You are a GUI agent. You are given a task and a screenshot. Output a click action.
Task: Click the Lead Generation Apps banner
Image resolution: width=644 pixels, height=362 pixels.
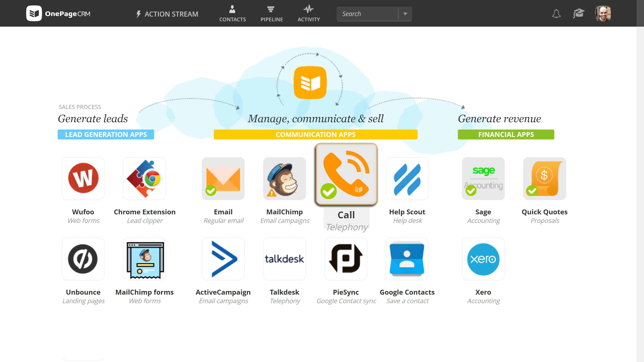[x=106, y=134]
